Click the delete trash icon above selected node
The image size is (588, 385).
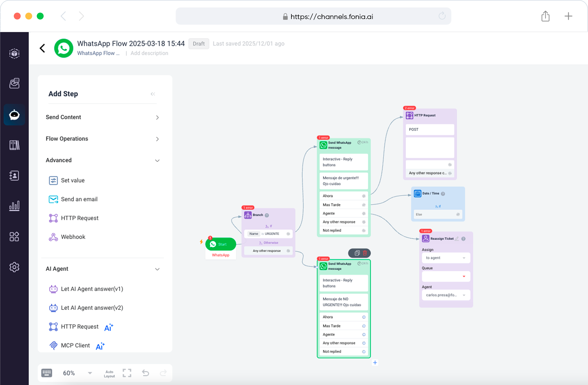point(365,253)
